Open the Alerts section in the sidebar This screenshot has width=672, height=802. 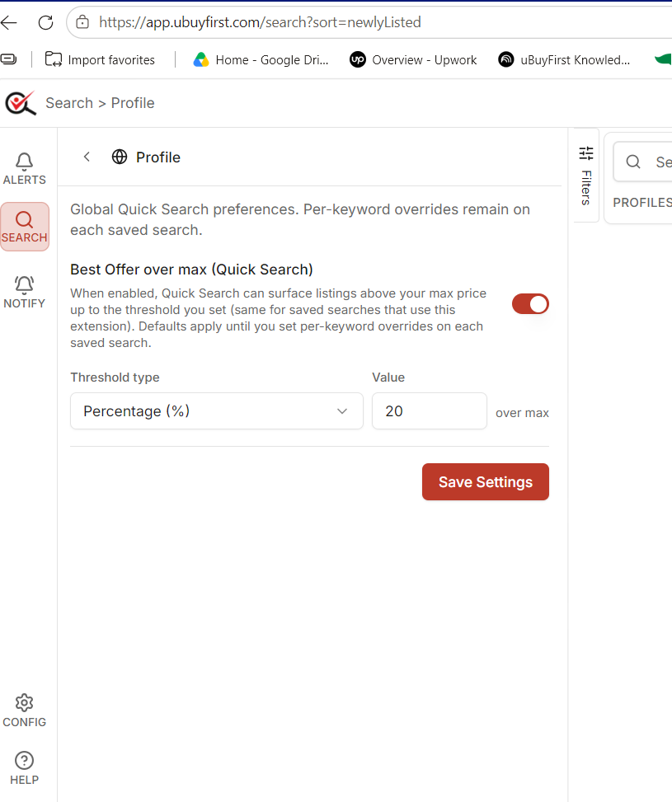coord(25,169)
